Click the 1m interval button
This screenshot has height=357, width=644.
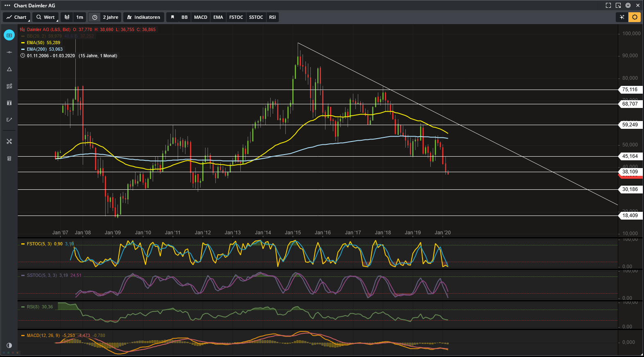tap(80, 17)
